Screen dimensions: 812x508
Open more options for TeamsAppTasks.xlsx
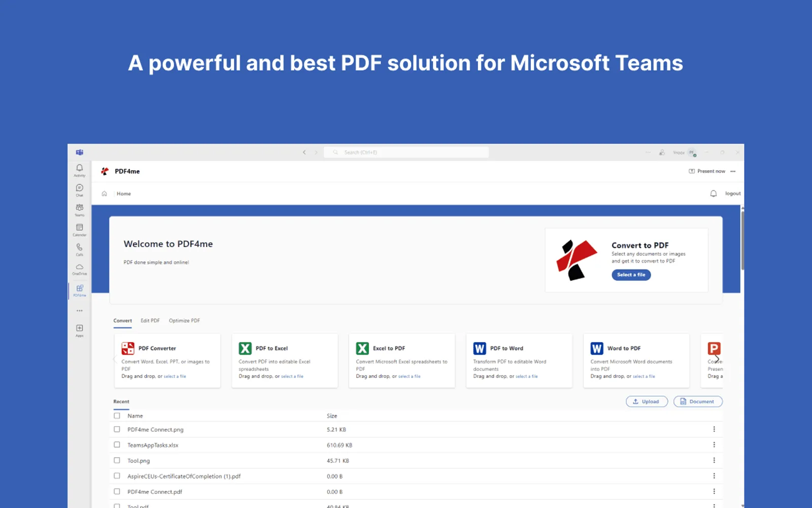pos(714,444)
